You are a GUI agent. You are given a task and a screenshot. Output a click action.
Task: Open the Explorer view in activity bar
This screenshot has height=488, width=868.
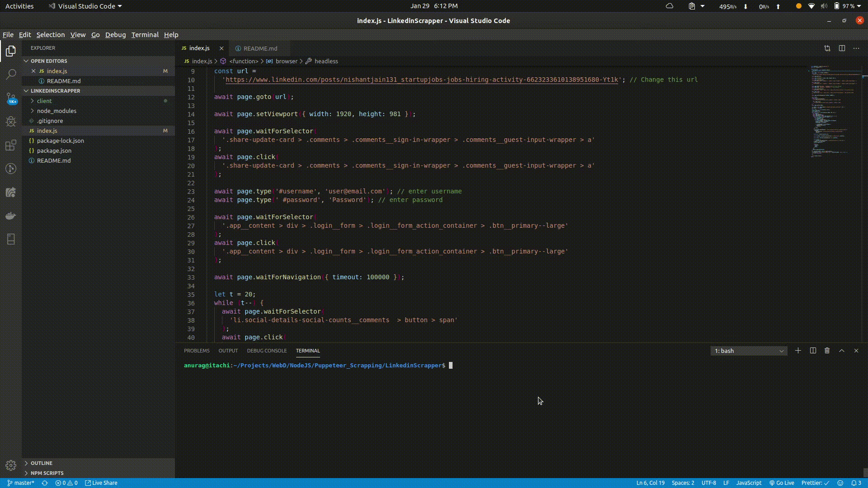11,51
